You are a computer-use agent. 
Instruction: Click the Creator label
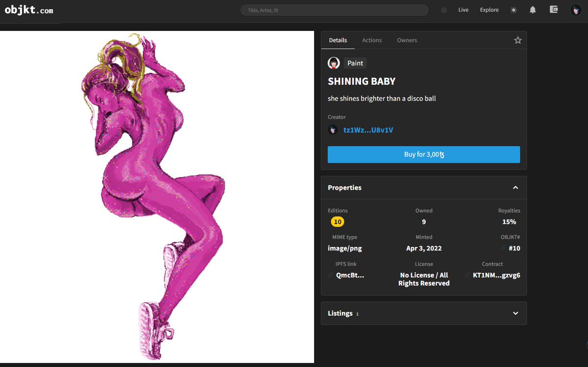pyautogui.click(x=337, y=117)
